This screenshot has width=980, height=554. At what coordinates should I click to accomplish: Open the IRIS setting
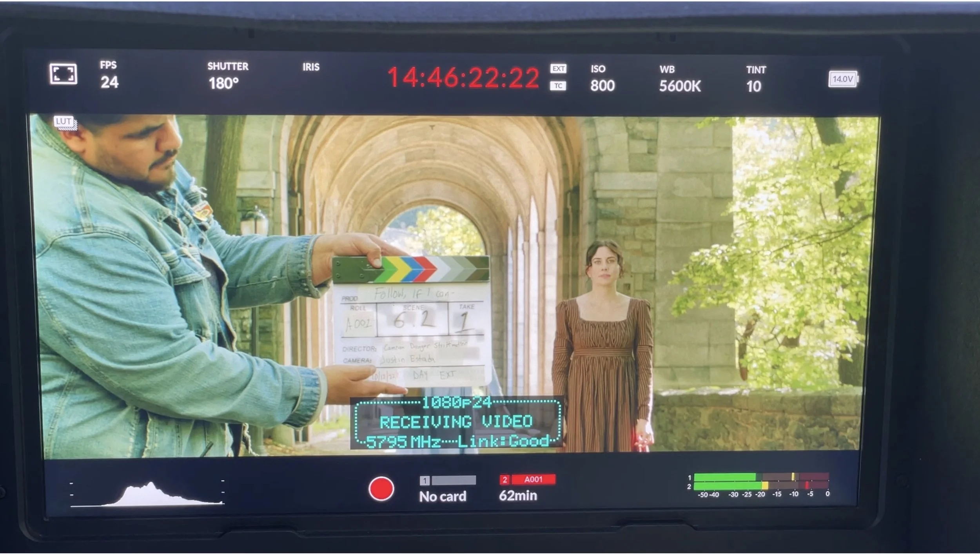(311, 67)
